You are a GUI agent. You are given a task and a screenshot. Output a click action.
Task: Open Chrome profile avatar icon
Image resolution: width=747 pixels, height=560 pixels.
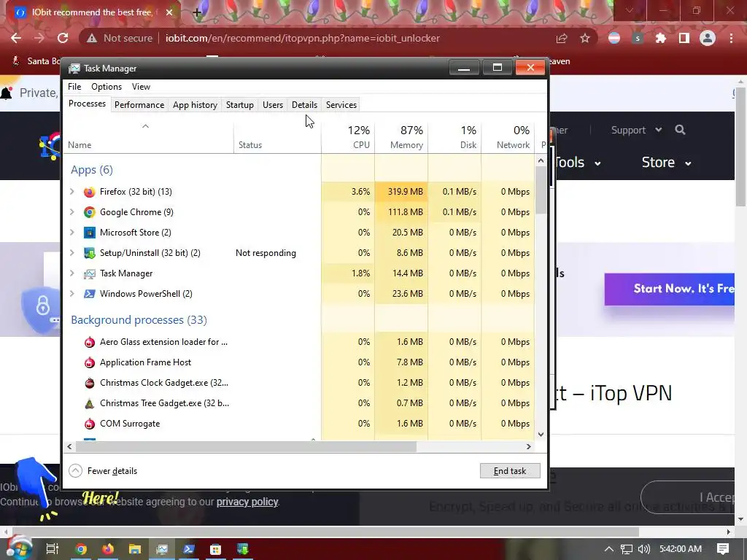(708, 38)
